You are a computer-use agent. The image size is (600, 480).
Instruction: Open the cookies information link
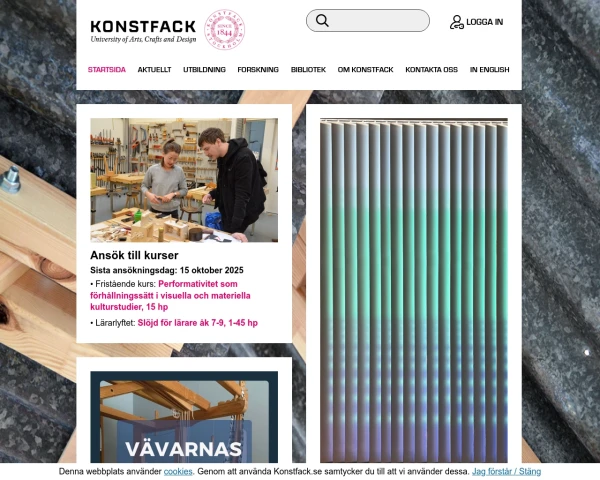point(178,472)
